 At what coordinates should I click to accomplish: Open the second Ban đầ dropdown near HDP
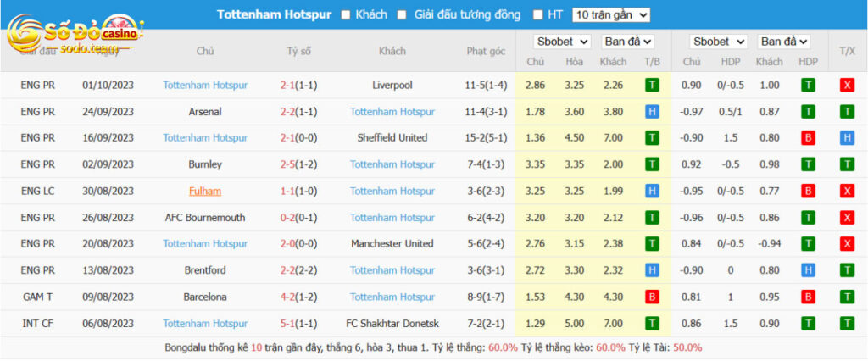click(x=784, y=42)
